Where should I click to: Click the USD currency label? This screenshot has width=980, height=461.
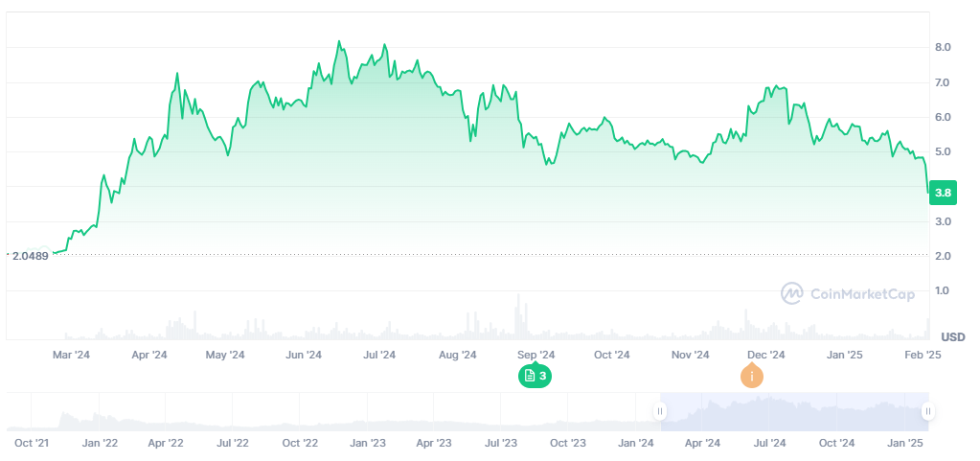[952, 336]
